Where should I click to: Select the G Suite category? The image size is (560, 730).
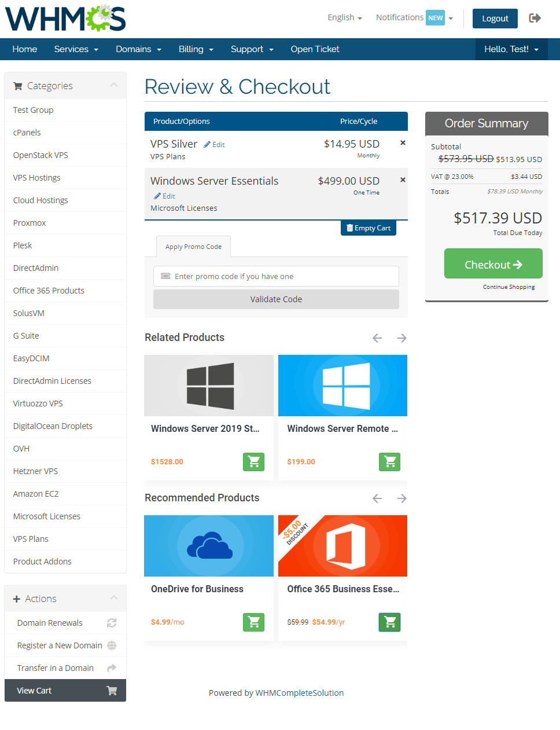(x=65, y=336)
